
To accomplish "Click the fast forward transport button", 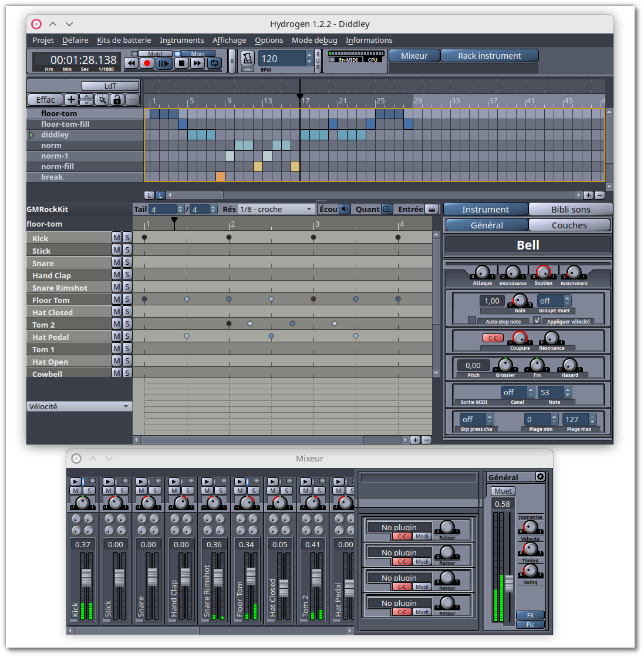I will pos(197,63).
